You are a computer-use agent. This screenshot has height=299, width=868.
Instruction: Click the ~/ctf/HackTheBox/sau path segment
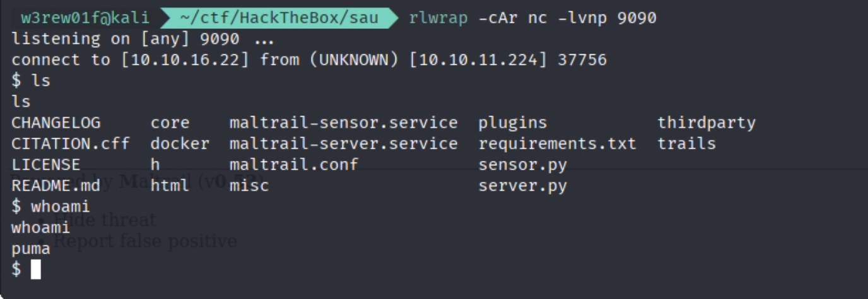coord(279,18)
